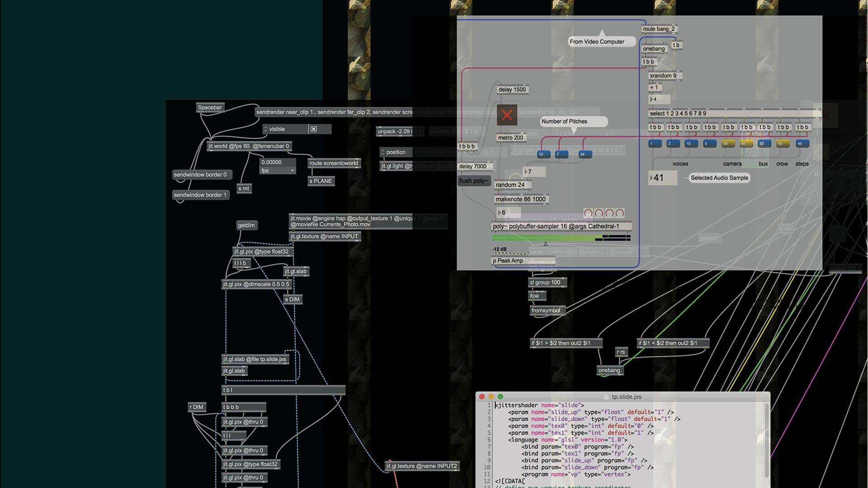Click the green level meter under poly~
This screenshot has width=868, height=488.
(x=561, y=237)
